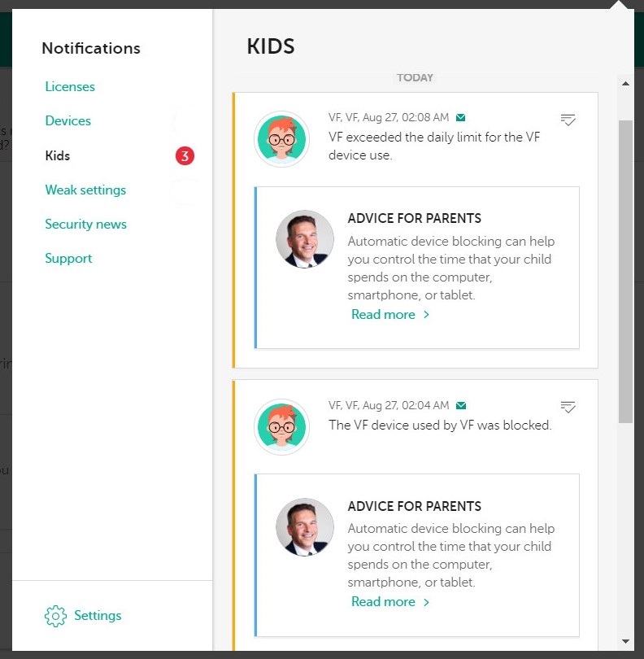Image resolution: width=644 pixels, height=659 pixels.
Task: Read more in second Advice for Parents card
Action: [383, 602]
